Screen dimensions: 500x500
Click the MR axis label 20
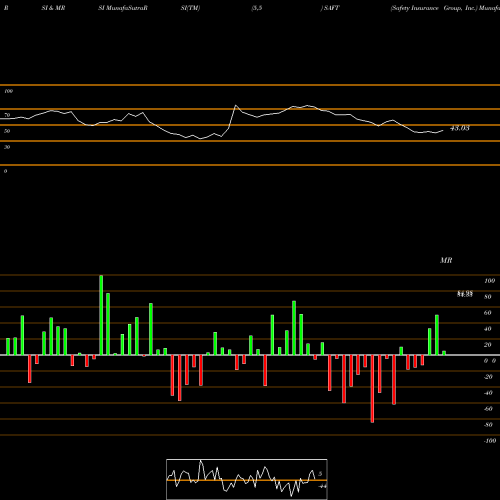(488, 345)
